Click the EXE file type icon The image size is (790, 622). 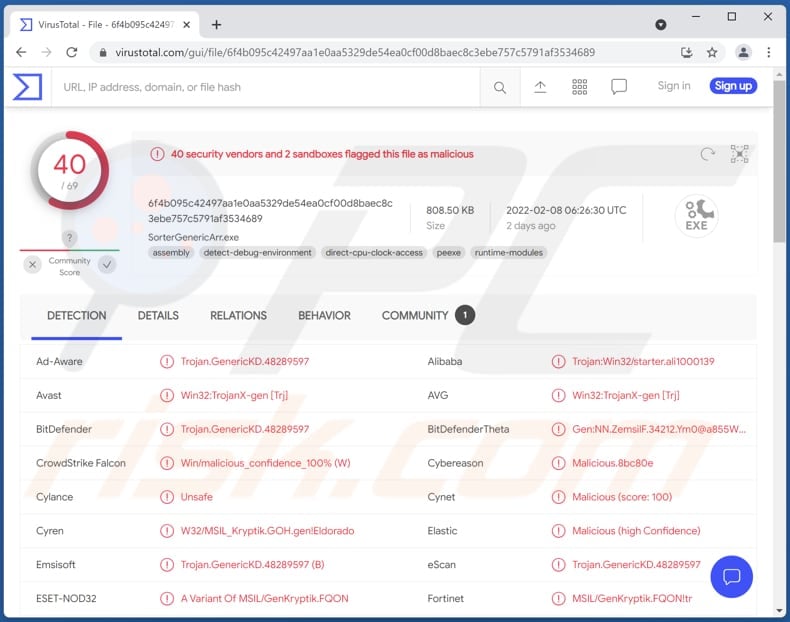pyautogui.click(x=696, y=216)
